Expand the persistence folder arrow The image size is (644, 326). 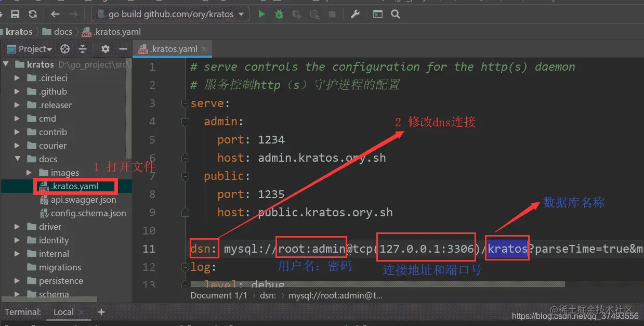(x=18, y=281)
